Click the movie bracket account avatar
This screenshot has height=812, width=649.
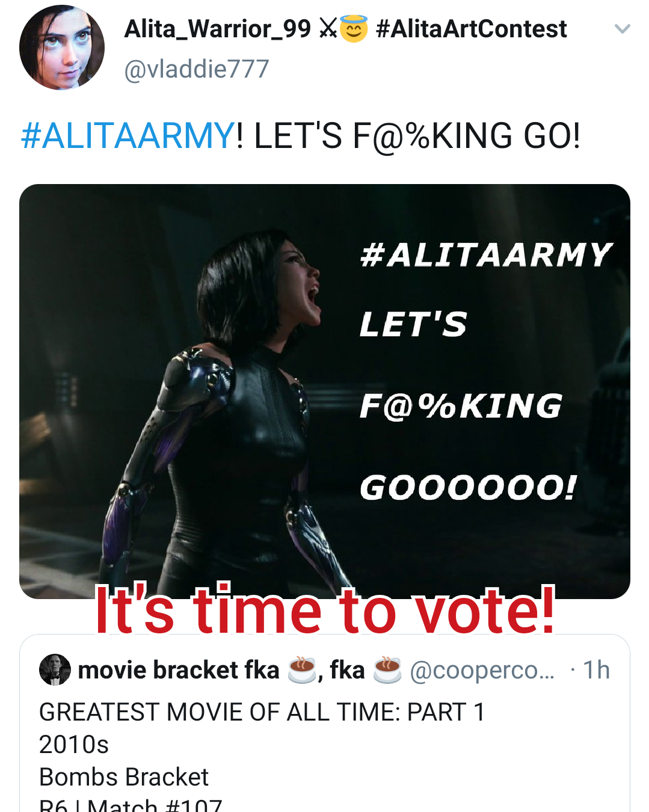click(55, 669)
